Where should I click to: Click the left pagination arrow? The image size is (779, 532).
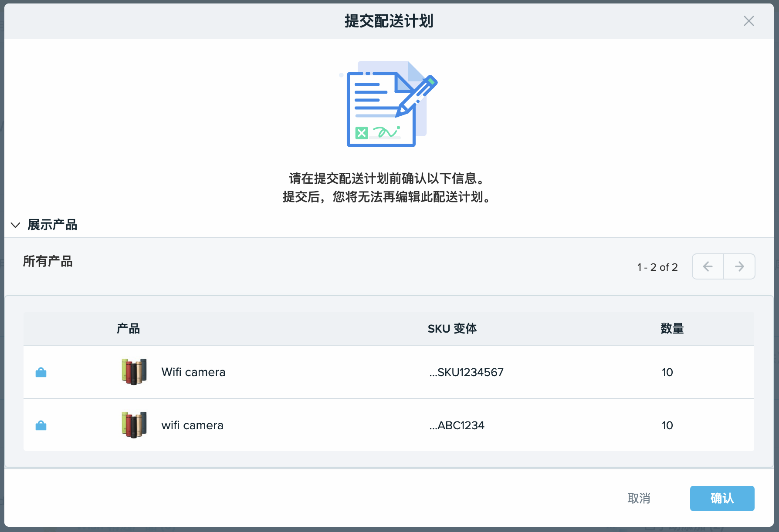(707, 266)
